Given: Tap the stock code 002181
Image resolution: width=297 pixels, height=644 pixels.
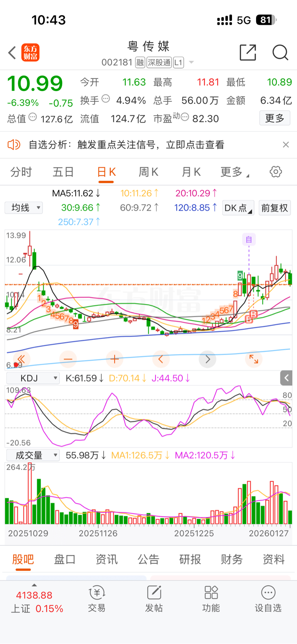Looking at the screenshot, I should 117,62.
